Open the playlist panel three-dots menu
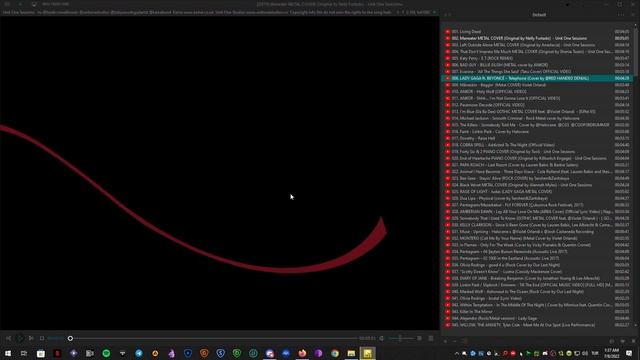Image resolution: width=640 pixels, height=360 pixels. point(621,15)
